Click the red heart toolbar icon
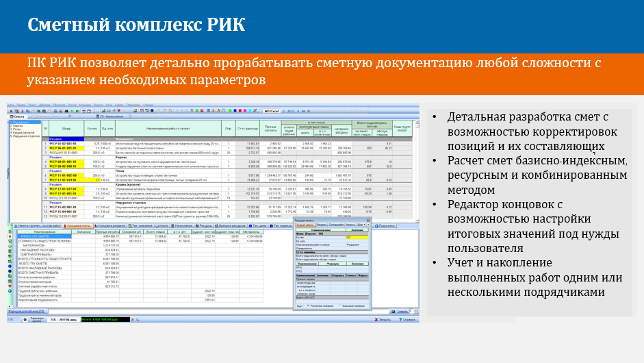This screenshot has width=644, height=363. pyautogui.click(x=118, y=110)
